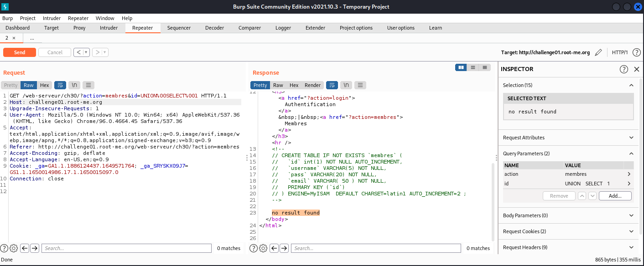Switch to the Proxy tab

(79, 28)
